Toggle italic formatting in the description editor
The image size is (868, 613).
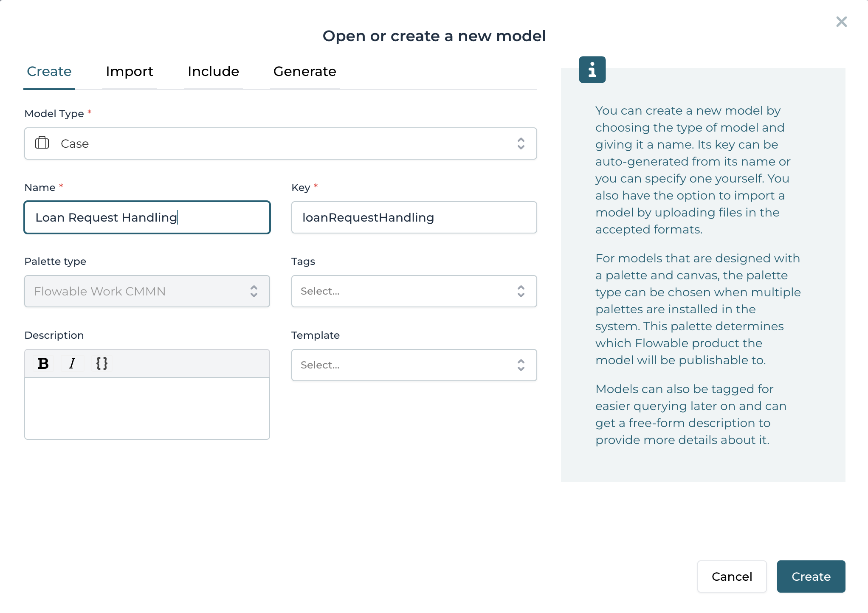click(x=72, y=363)
